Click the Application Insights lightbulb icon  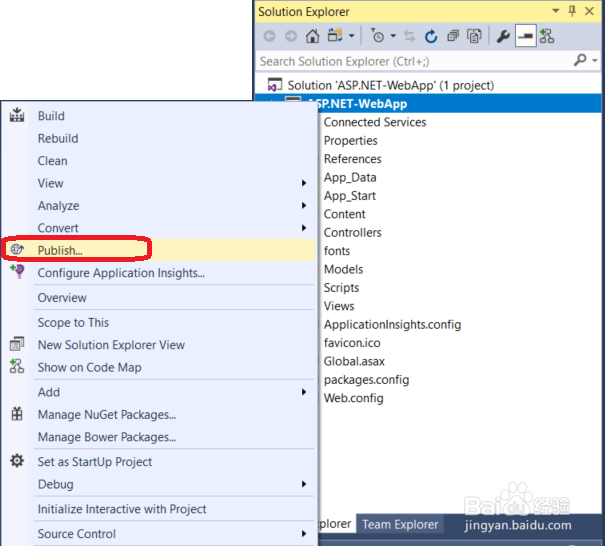point(17,271)
